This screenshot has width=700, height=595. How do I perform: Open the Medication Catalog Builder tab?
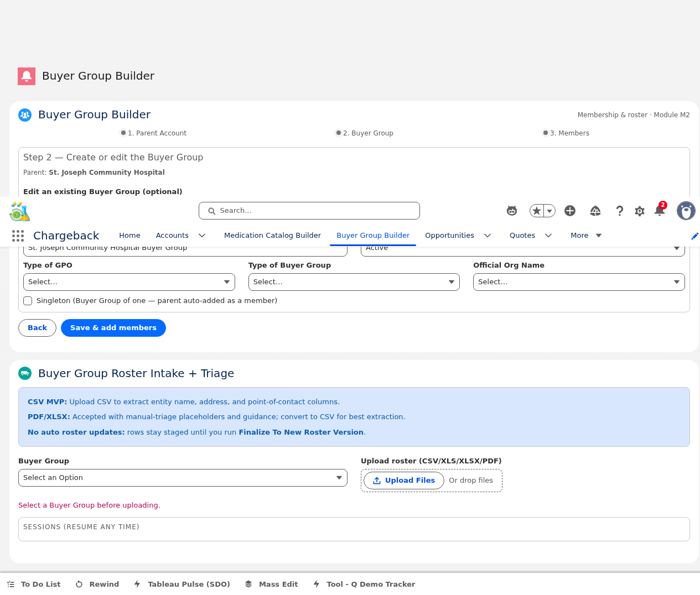[272, 236]
